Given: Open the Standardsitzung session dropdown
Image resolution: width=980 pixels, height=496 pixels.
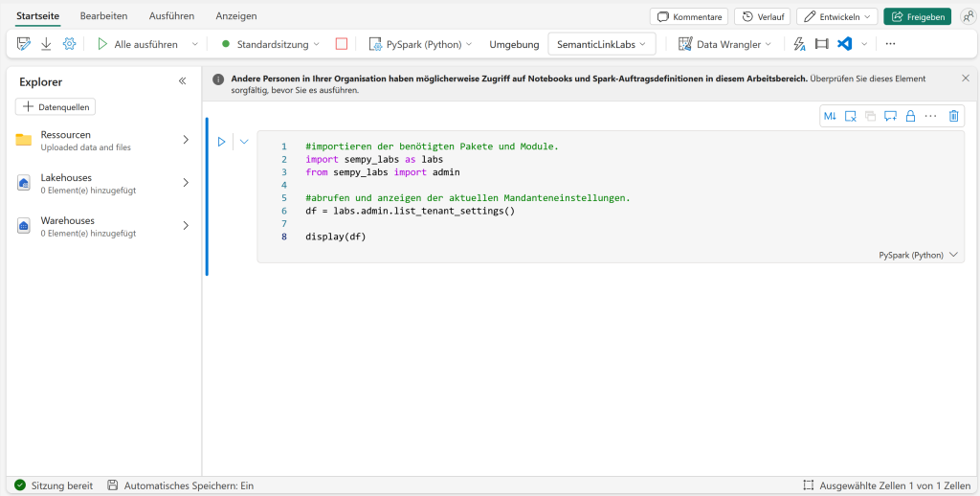Looking at the screenshot, I should (x=271, y=44).
